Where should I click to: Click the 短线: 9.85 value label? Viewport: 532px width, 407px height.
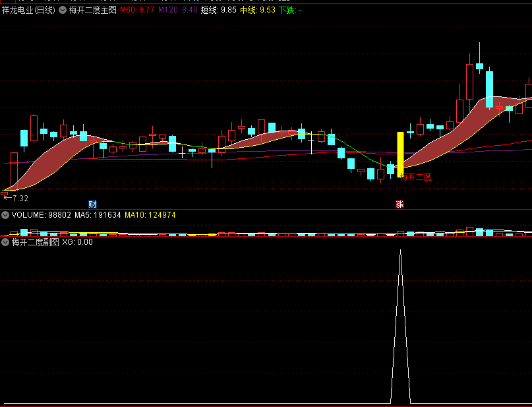(x=218, y=10)
